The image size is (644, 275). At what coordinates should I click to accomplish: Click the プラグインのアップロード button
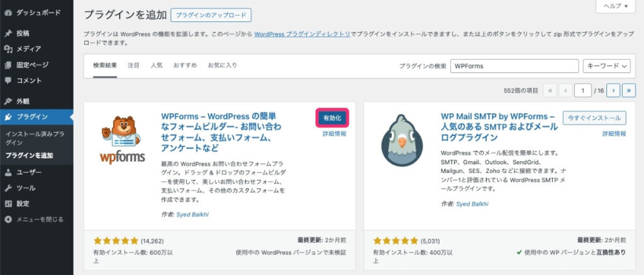[211, 15]
